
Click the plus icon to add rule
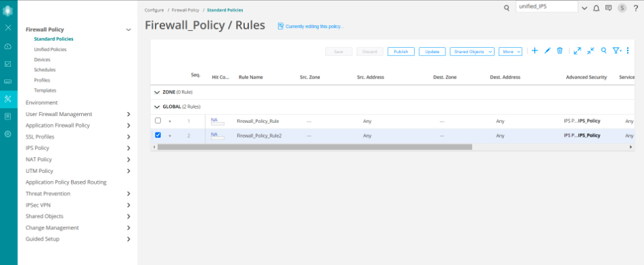535,51
